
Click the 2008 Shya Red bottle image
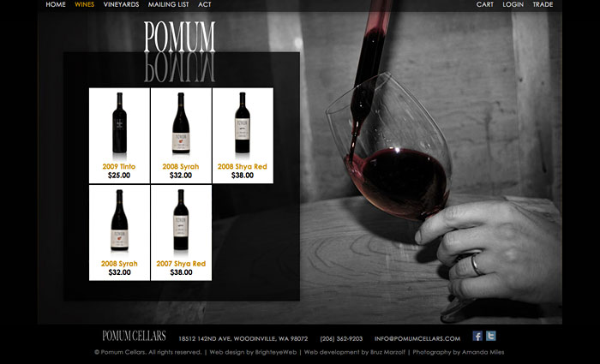[x=243, y=123]
